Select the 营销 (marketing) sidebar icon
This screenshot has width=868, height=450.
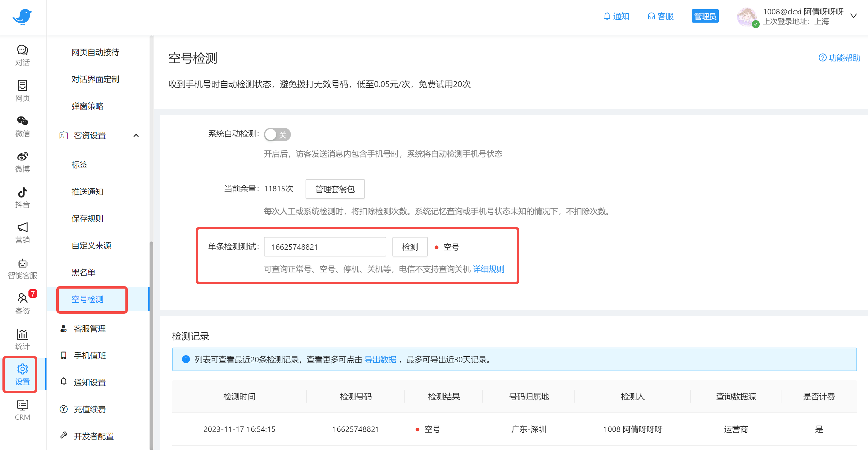click(x=22, y=232)
